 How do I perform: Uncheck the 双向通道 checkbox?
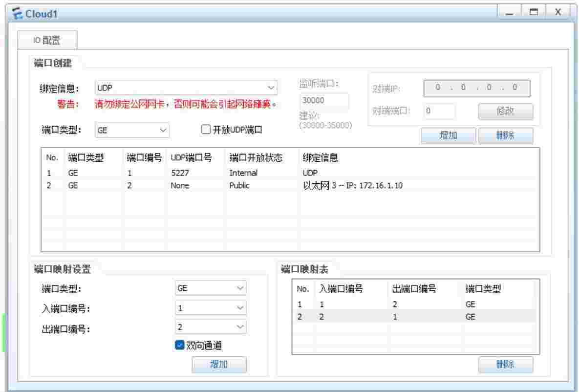coord(179,346)
